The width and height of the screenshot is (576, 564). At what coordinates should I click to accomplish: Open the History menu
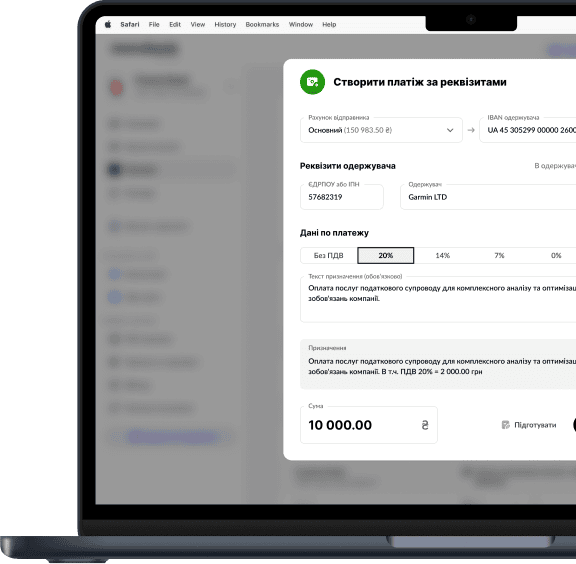(x=225, y=25)
